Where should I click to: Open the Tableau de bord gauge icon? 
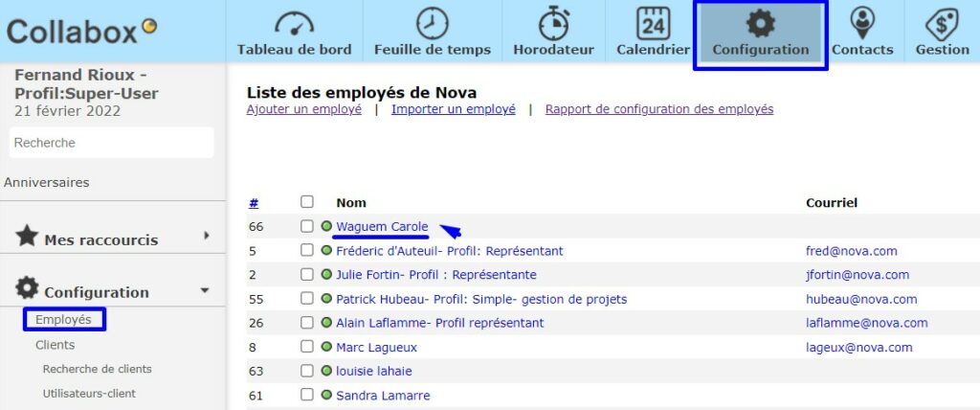point(294,23)
